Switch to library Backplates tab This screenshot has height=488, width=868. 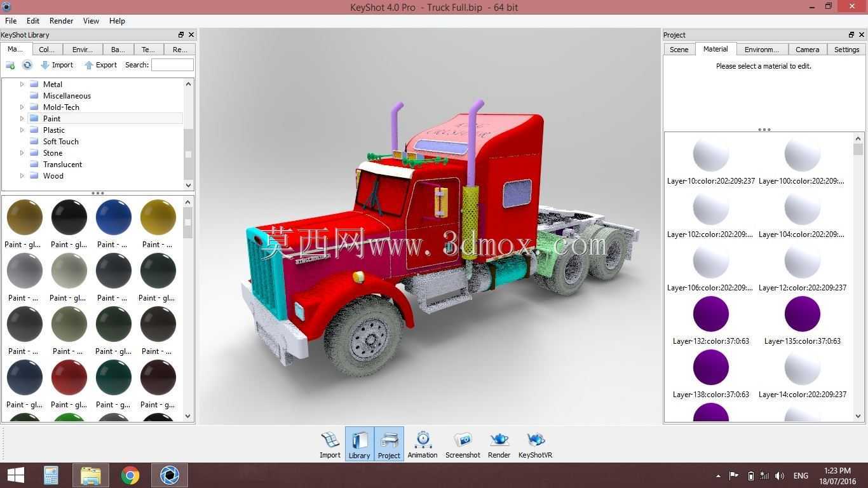(x=118, y=50)
